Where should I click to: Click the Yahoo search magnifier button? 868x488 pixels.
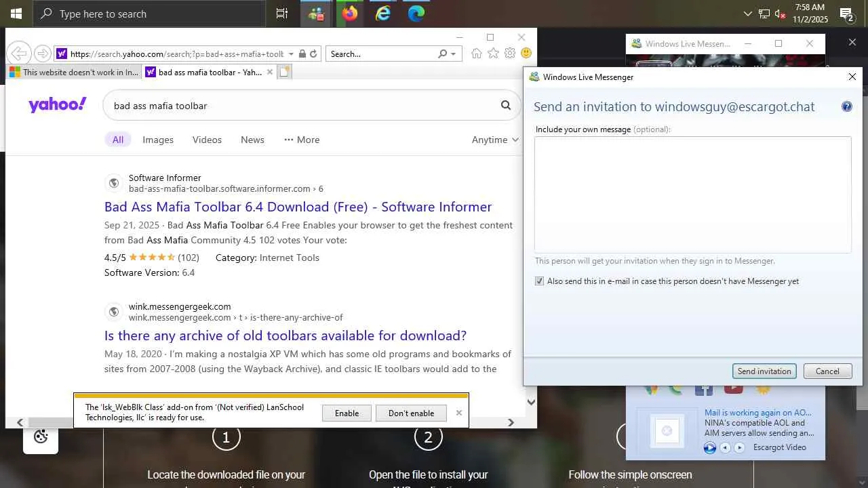click(x=506, y=105)
